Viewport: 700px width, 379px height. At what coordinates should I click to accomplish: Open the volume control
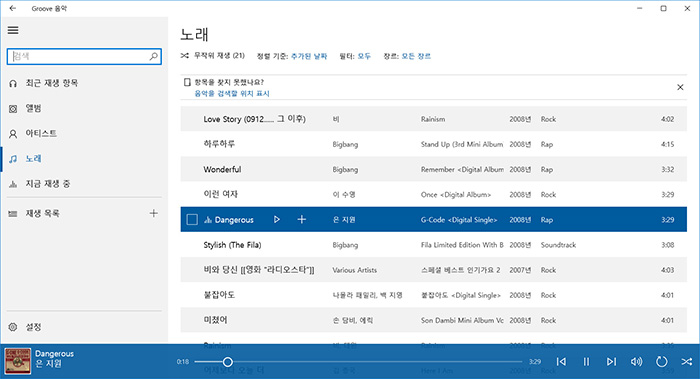tap(636, 362)
